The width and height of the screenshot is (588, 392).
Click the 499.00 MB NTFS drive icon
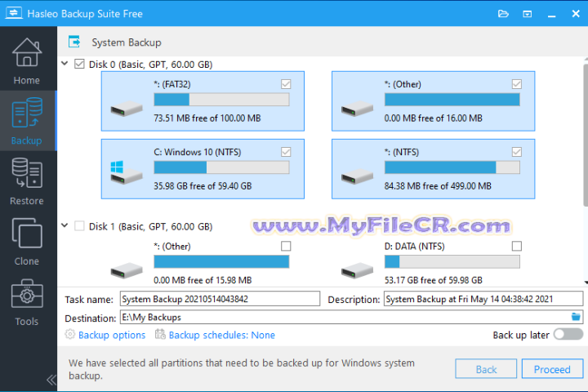coord(357,176)
